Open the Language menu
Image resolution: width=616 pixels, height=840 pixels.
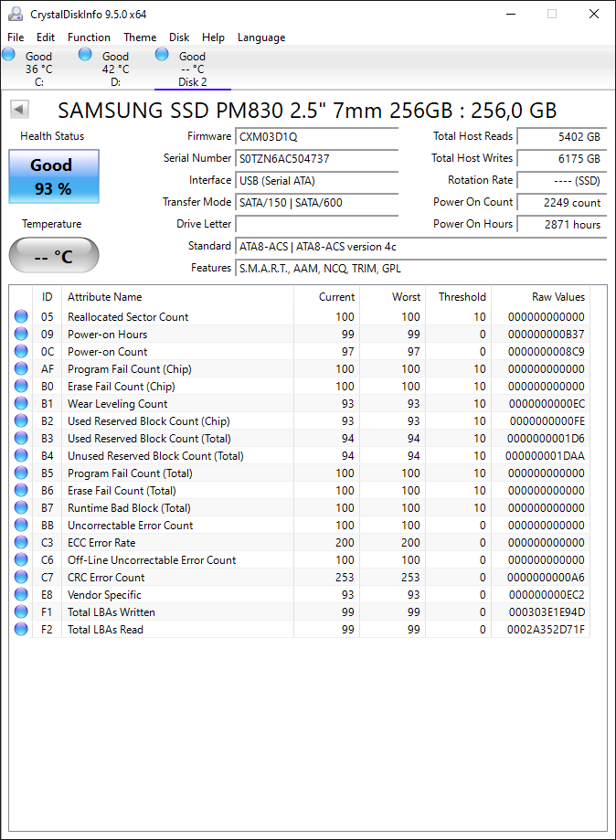click(x=261, y=37)
